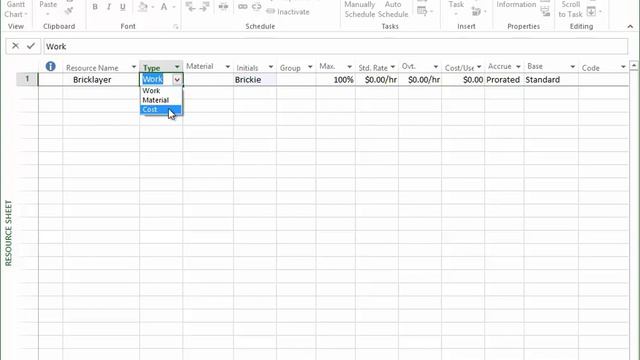Viewport: 640px width, 360px height.
Task: Click the Outdent Task arrow icon
Action: tap(190, 6)
